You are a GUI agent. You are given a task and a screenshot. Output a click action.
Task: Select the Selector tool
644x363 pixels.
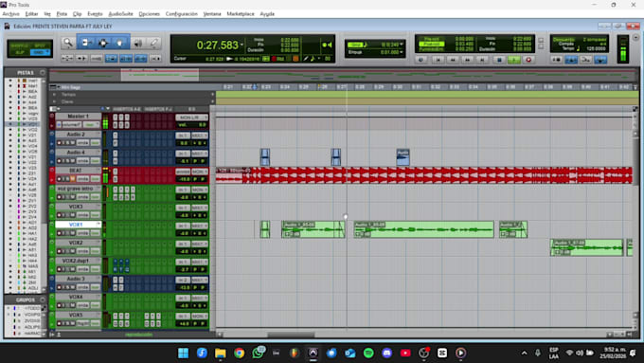point(102,43)
